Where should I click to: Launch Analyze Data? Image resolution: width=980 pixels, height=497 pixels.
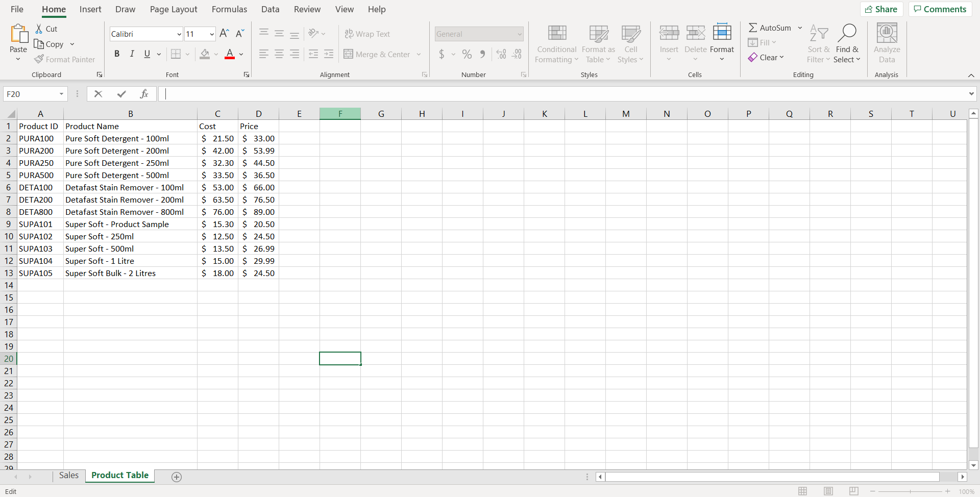pos(886,44)
